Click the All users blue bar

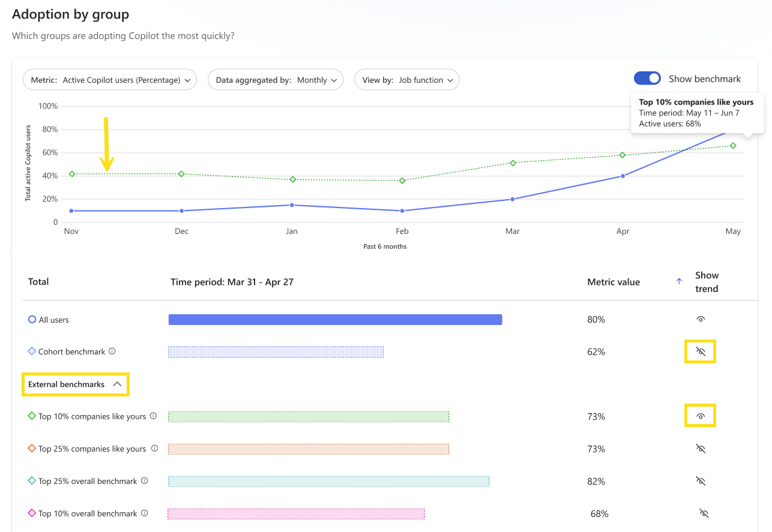pyautogui.click(x=335, y=320)
